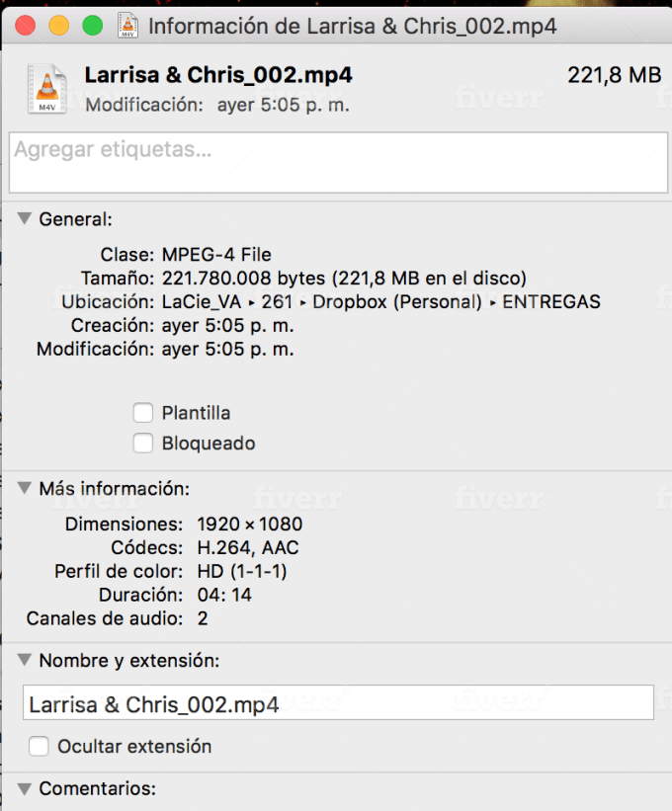Minimize window using the yellow button
The width and height of the screenshot is (672, 811).
pyautogui.click(x=59, y=26)
